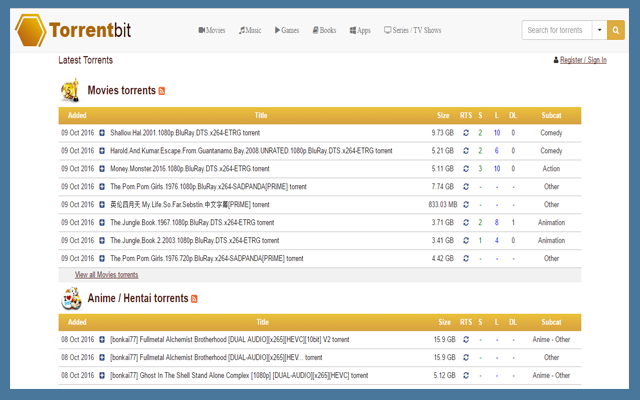
Task: Expand the Shallow.Hal.2001 torrent row with plus
Action: click(x=102, y=133)
